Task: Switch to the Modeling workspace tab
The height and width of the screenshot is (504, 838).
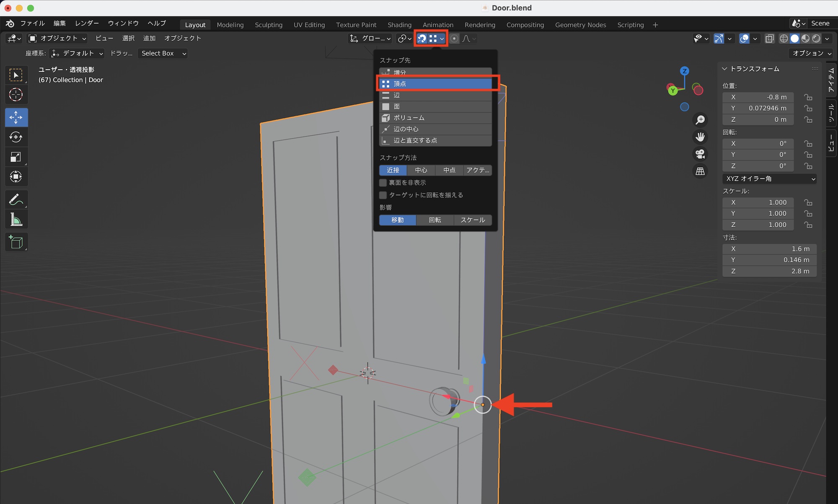Action: tap(230, 25)
